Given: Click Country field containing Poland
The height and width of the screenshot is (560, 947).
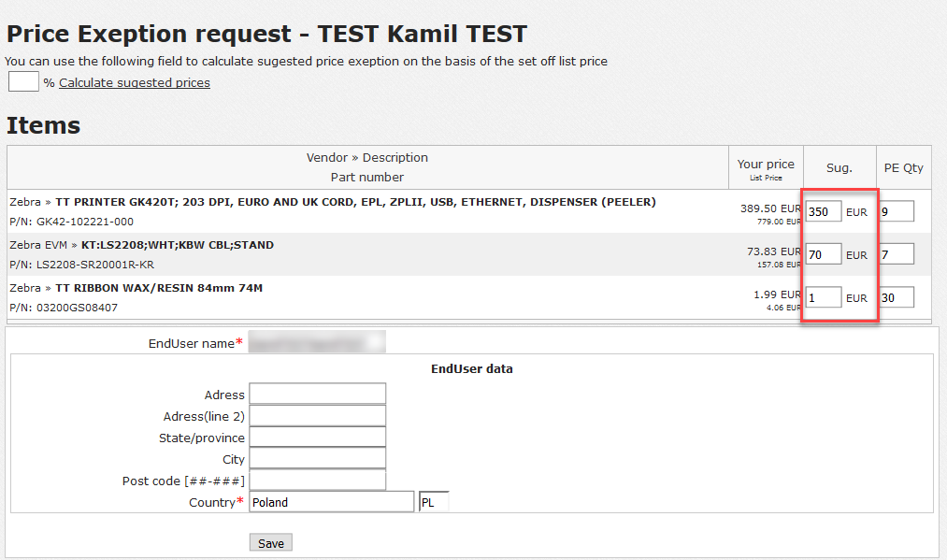Looking at the screenshot, I should (332, 502).
